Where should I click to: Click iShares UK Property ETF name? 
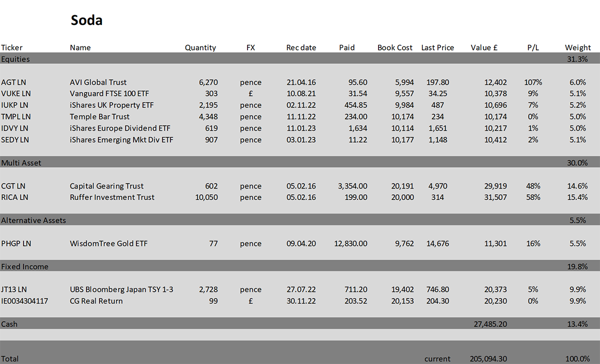pyautogui.click(x=112, y=105)
